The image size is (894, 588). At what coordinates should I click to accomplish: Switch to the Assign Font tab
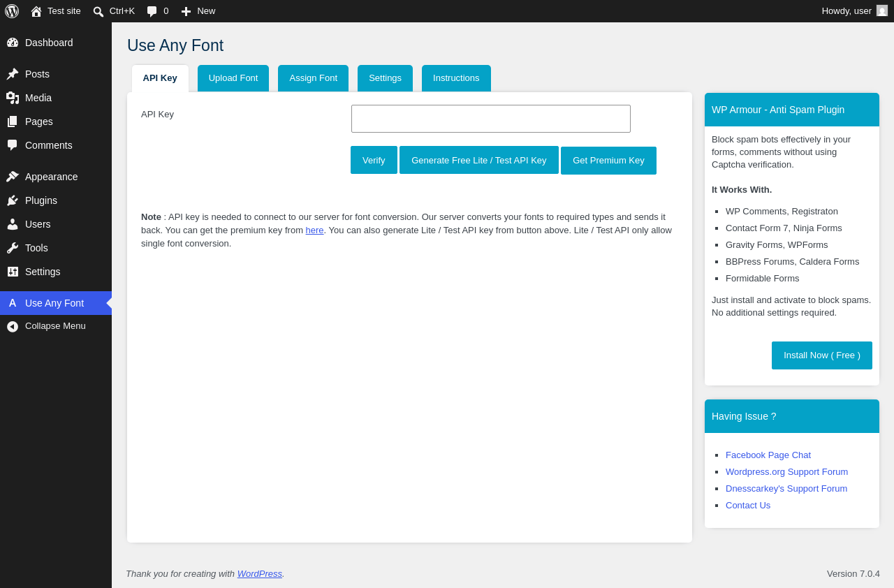[313, 78]
